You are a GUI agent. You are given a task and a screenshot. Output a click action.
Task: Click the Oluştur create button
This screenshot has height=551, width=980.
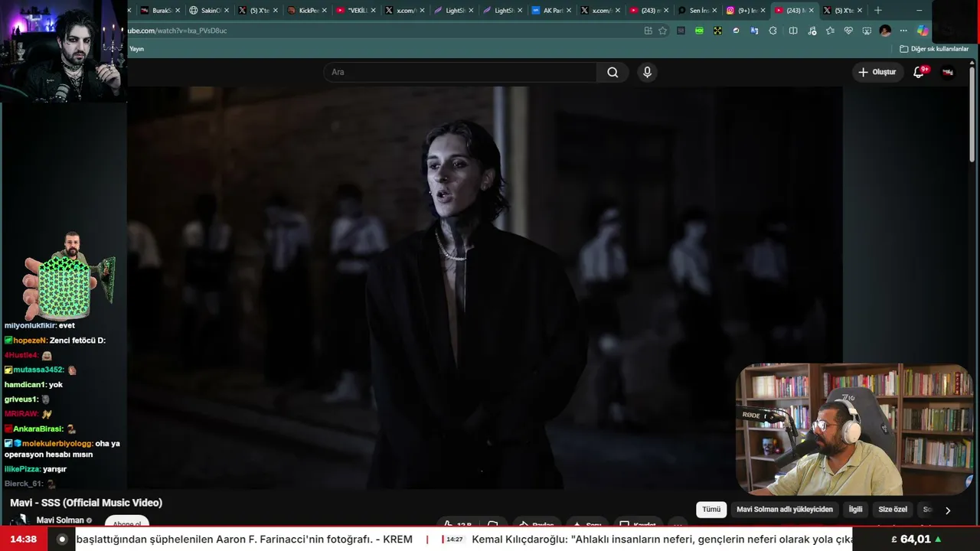pos(877,72)
